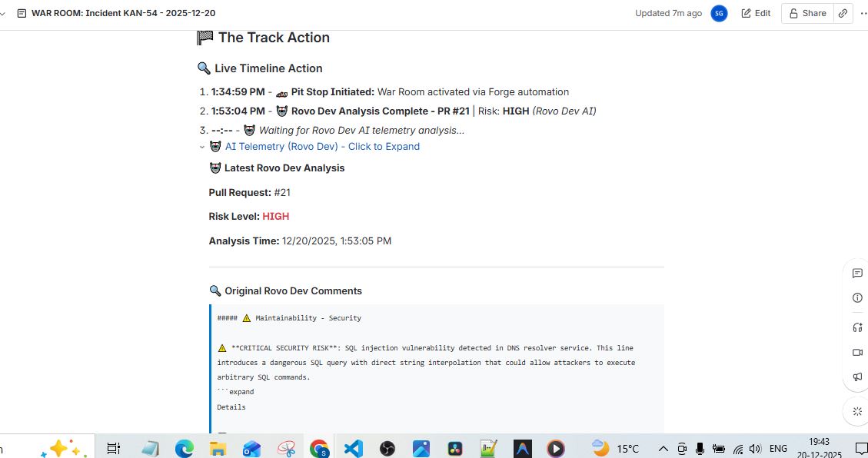Open File Explorer from taskbar

point(218,448)
